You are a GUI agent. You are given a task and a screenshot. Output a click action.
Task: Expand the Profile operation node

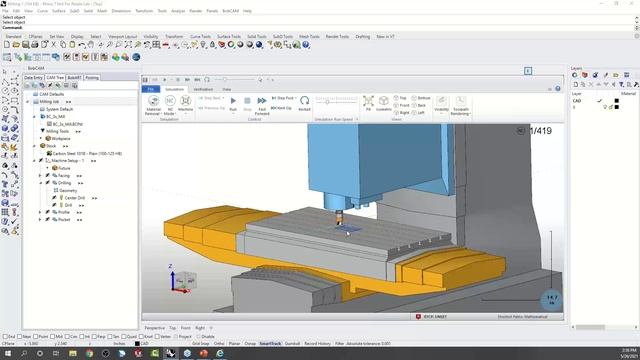click(40, 212)
